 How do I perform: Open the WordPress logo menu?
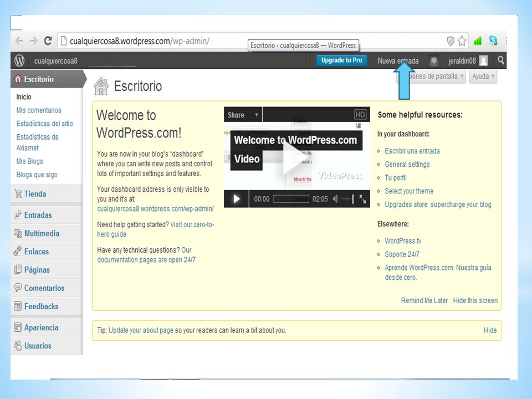19,61
